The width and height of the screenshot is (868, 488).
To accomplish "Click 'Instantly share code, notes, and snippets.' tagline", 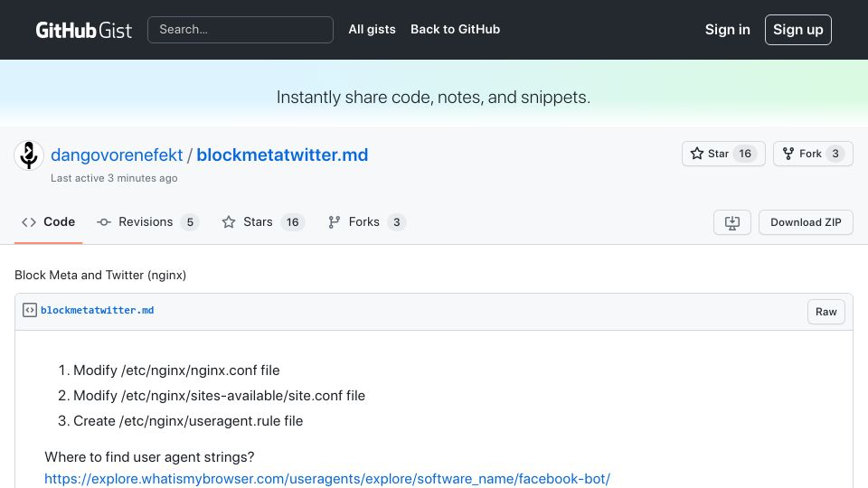I will pos(433,98).
